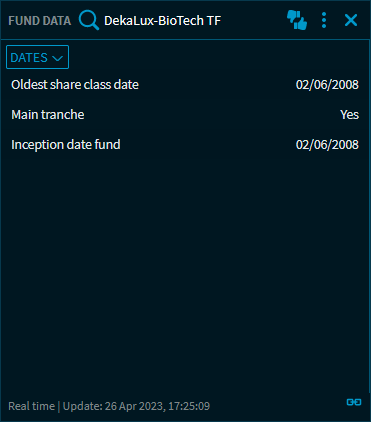Screen dimensions: 371x422
Task: Select the Main tranche value Yes
Action: (x=349, y=115)
